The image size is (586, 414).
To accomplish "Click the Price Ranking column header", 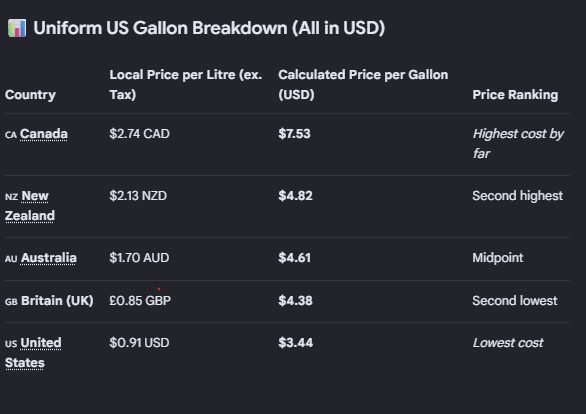I will (x=515, y=95).
